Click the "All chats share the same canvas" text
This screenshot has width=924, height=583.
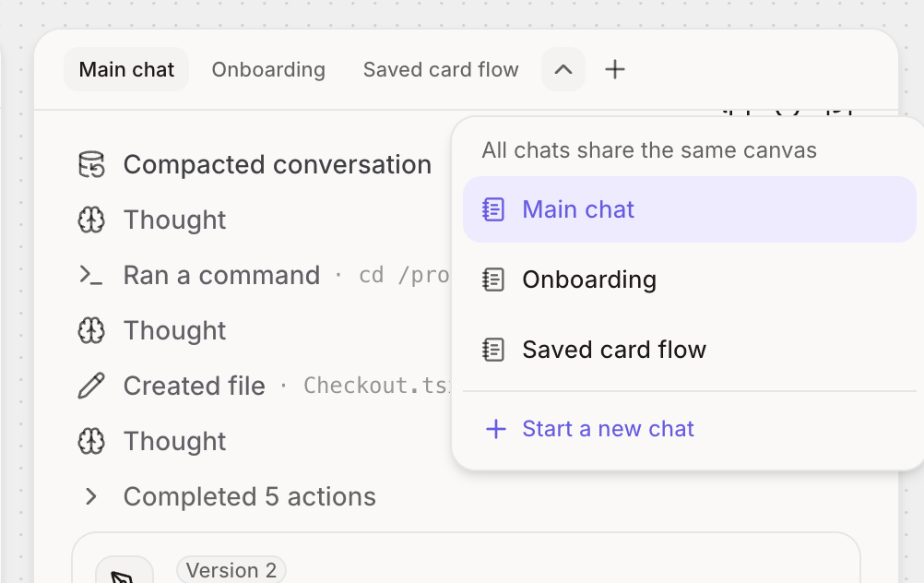[649, 150]
